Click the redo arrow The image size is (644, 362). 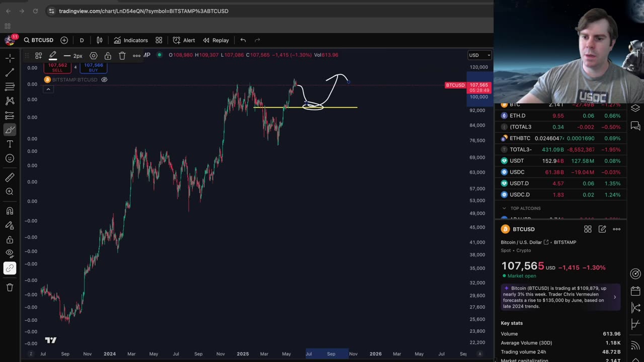coord(258,40)
